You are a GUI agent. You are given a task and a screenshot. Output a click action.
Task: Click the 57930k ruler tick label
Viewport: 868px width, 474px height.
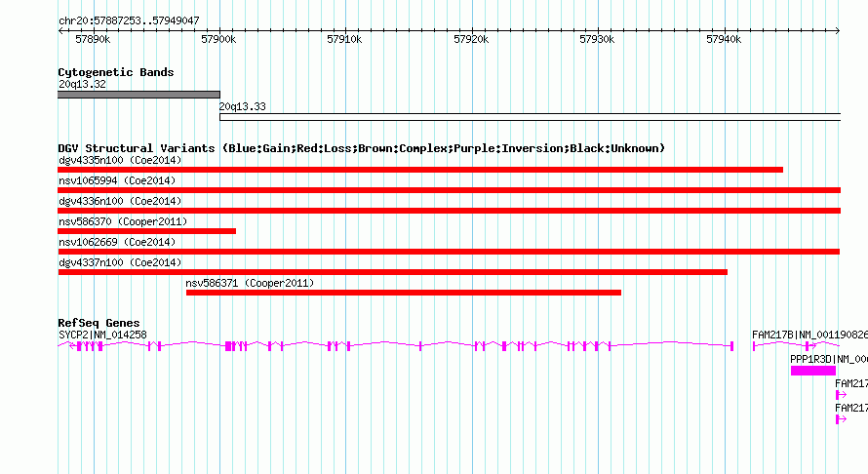coord(597,39)
